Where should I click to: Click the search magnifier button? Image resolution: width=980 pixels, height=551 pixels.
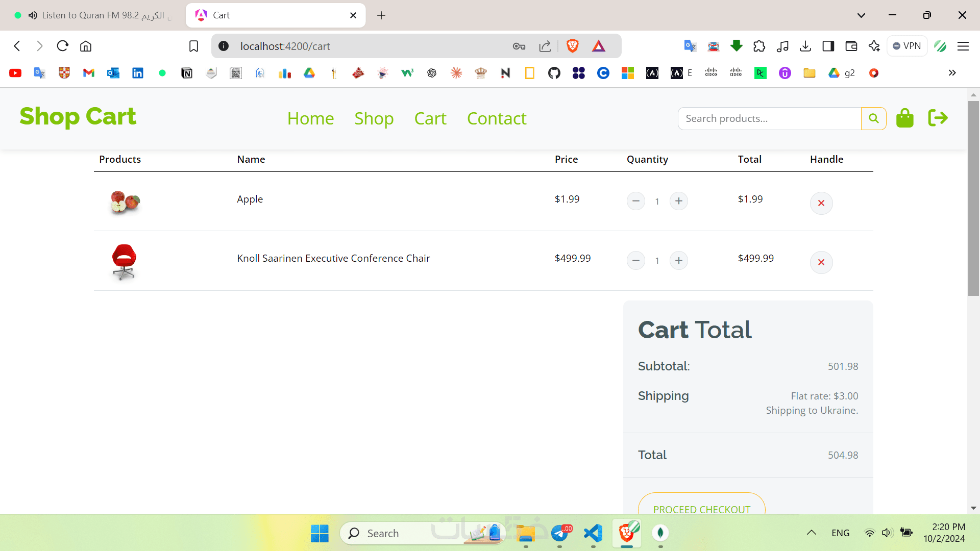[873, 118]
